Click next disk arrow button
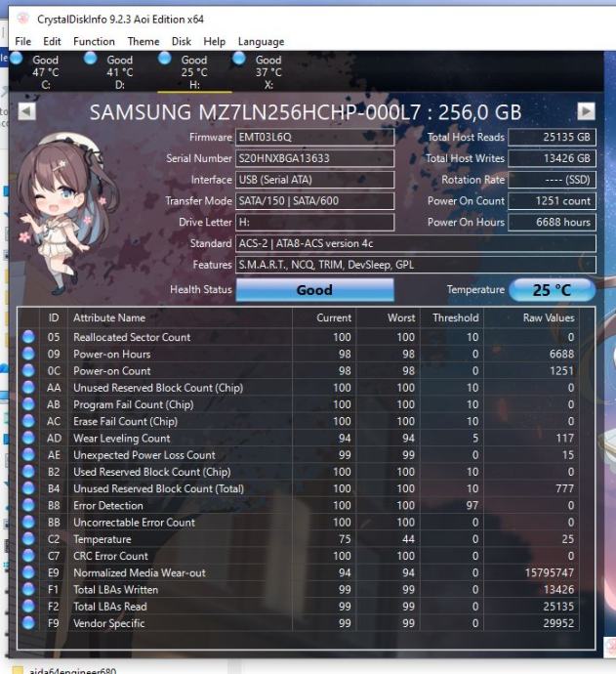The height and width of the screenshot is (674, 616). coord(586,111)
